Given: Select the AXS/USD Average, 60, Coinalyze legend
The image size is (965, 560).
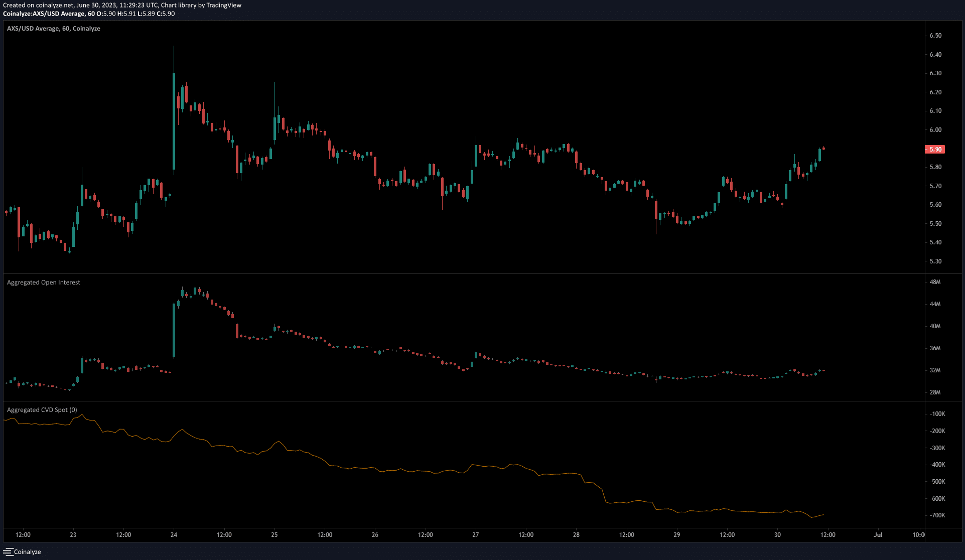Looking at the screenshot, I should coord(54,29).
